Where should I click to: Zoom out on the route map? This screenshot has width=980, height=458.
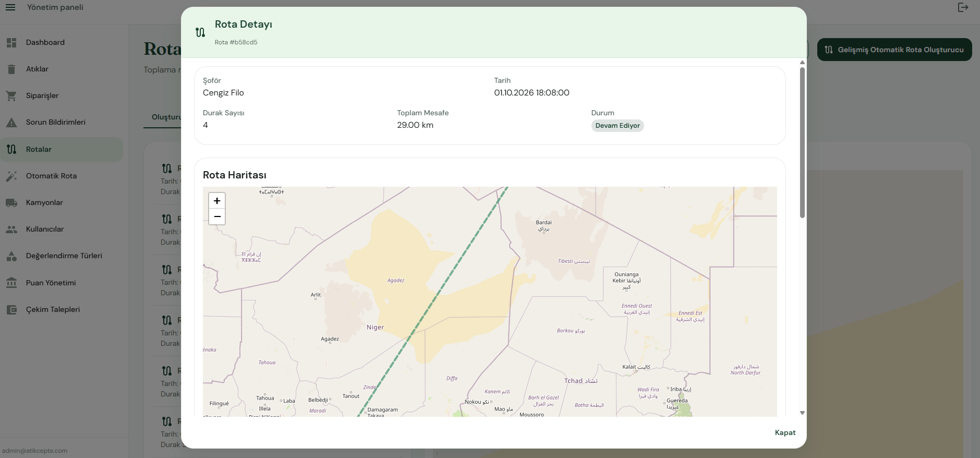217,216
